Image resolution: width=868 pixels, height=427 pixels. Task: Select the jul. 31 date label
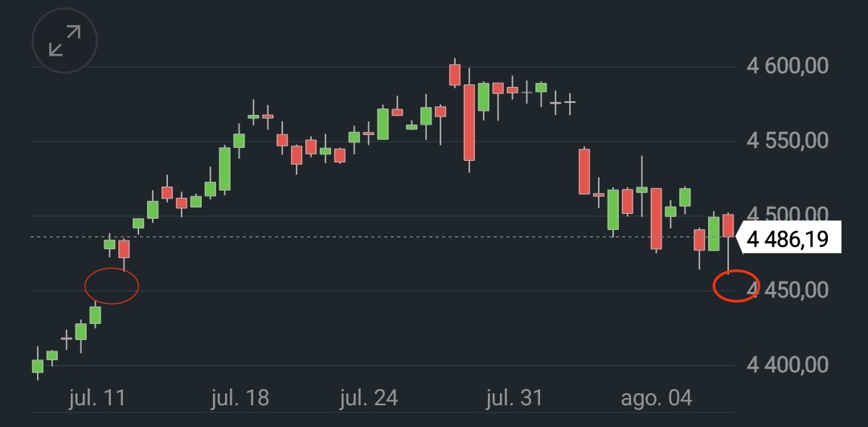[515, 398]
